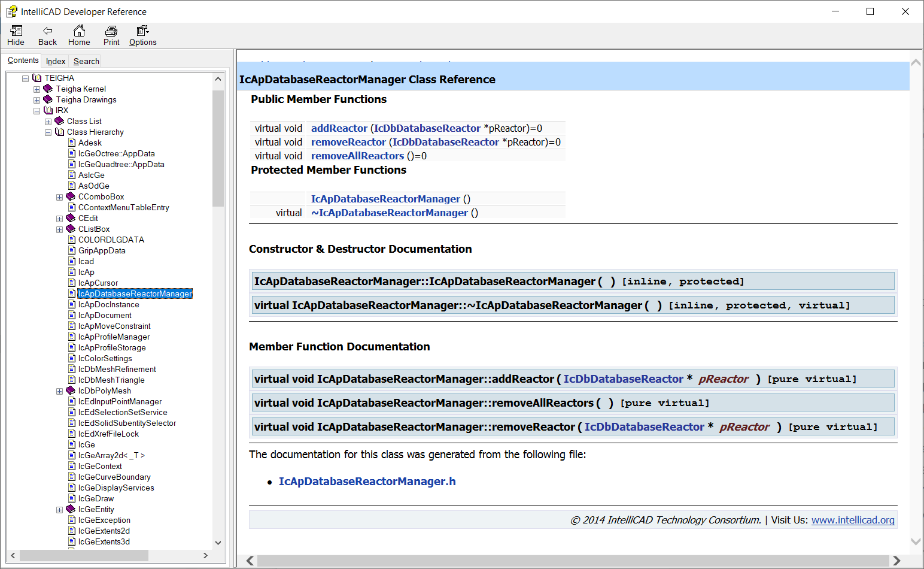Go back using the Back arrow icon
924x569 pixels.
pos(48,31)
